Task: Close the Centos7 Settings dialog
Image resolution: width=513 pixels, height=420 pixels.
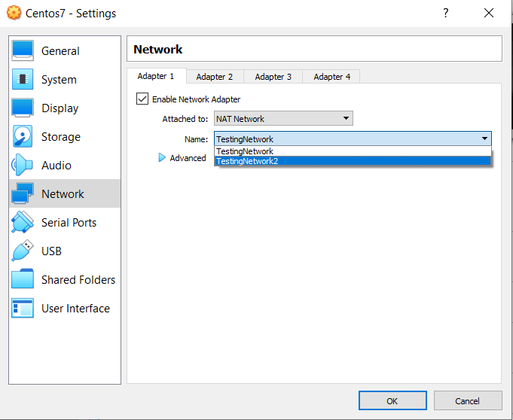Action: pyautogui.click(x=489, y=13)
